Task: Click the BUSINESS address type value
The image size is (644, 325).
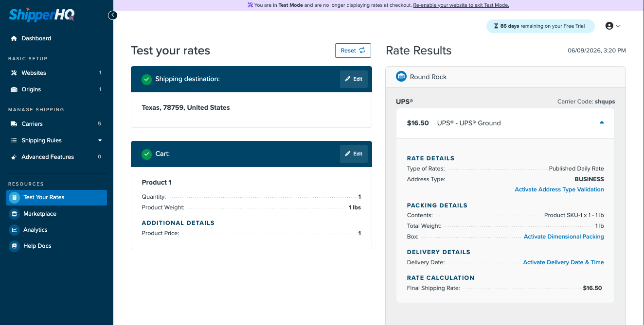Action: (589, 179)
